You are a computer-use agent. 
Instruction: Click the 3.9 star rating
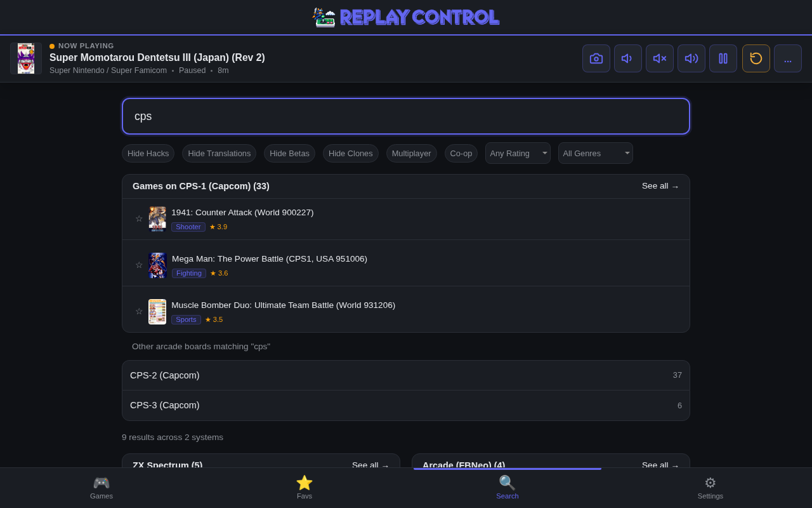coord(218,227)
